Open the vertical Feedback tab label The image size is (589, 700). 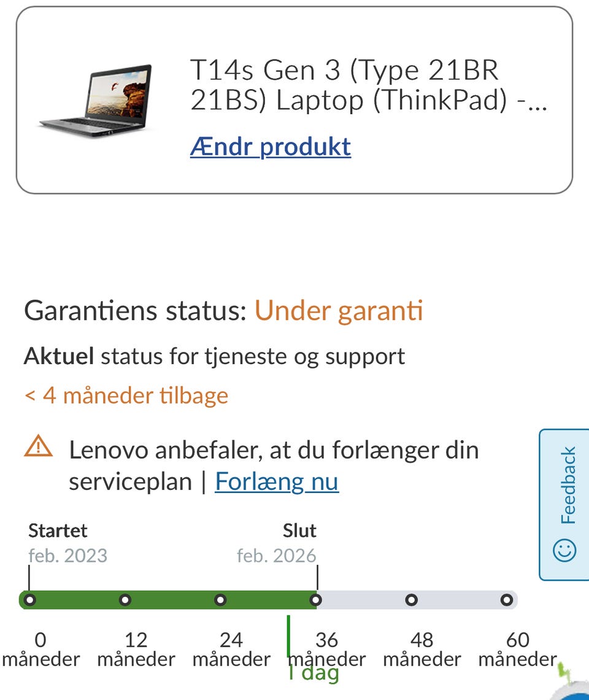tap(568, 485)
